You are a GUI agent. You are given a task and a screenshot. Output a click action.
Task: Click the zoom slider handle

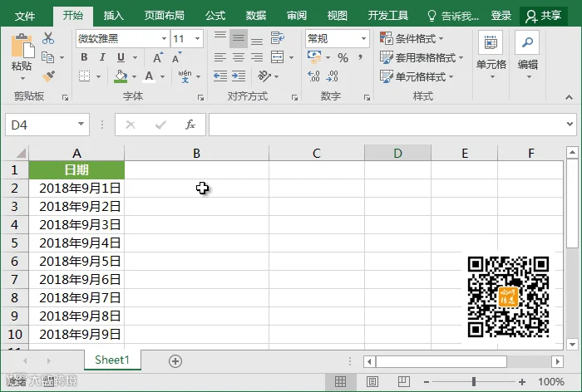tap(474, 381)
